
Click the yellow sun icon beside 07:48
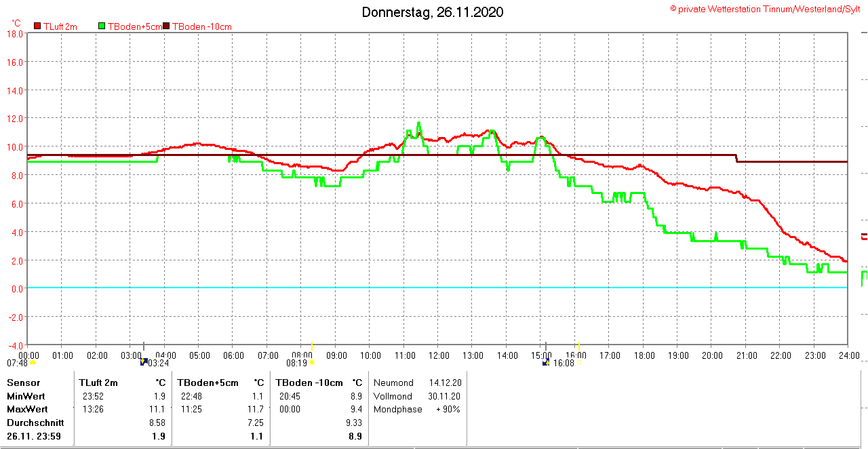[x=33, y=363]
